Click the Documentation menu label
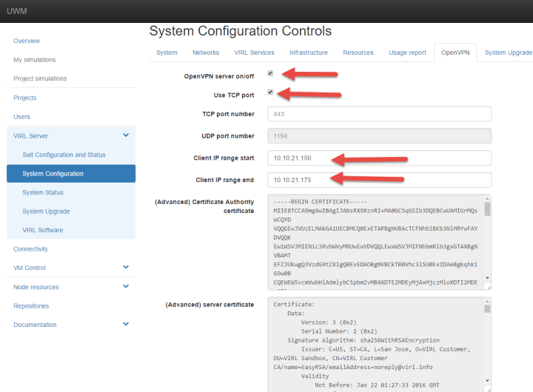Screen dimensions: 533x392 (x=35, y=325)
